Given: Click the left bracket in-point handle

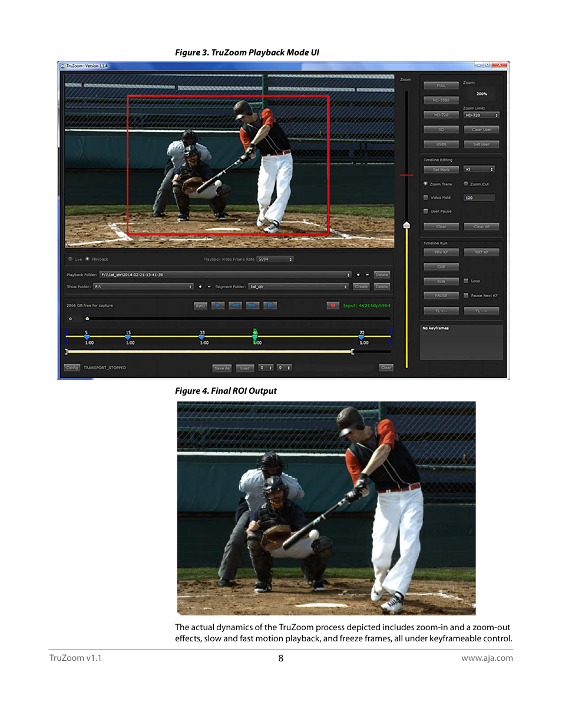Looking at the screenshot, I should pos(67,352).
